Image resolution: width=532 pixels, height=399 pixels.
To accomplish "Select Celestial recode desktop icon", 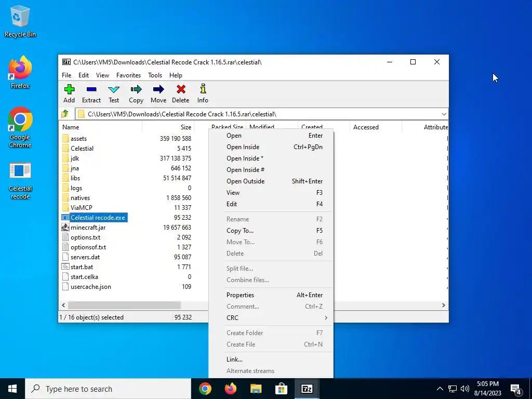I will pyautogui.click(x=20, y=181).
